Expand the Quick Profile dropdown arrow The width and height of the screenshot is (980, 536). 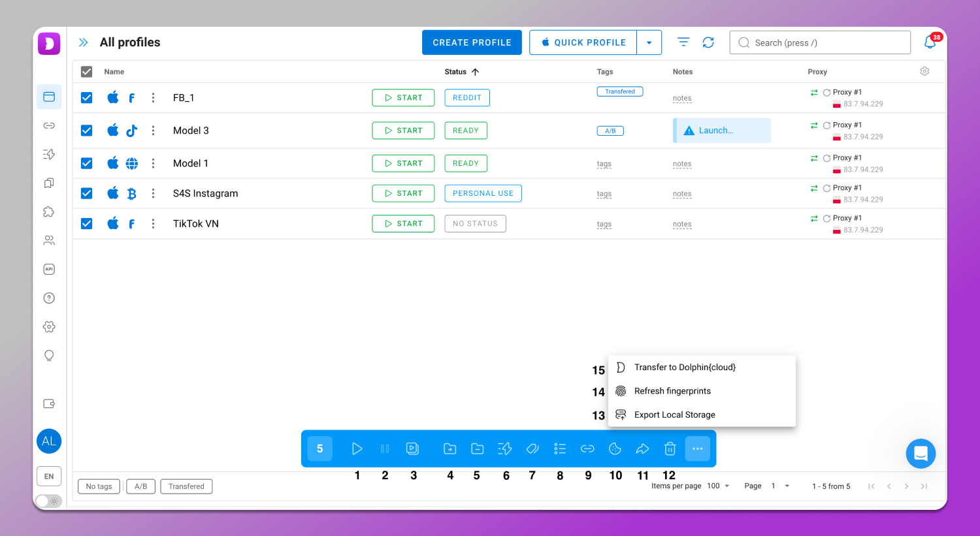[649, 42]
